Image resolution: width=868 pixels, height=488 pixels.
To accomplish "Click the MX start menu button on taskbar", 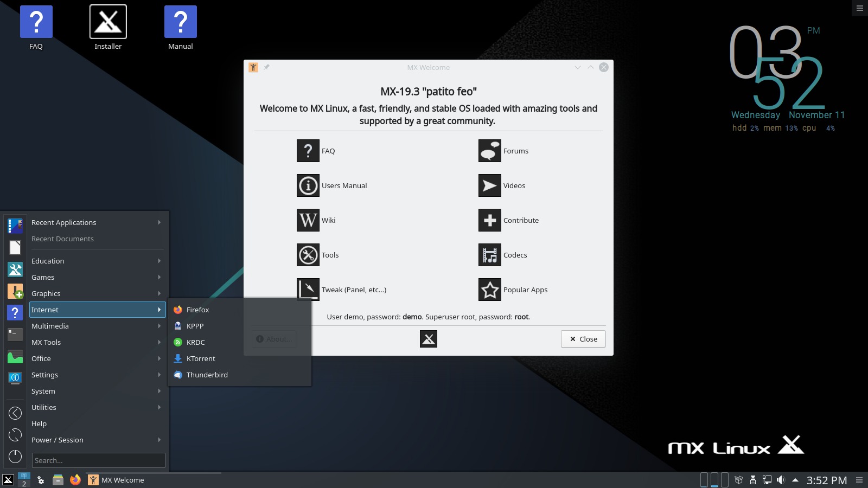I will 8,480.
